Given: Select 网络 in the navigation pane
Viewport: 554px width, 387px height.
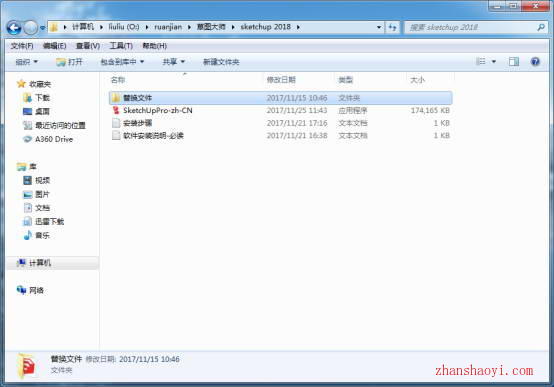Looking at the screenshot, I should [x=36, y=291].
